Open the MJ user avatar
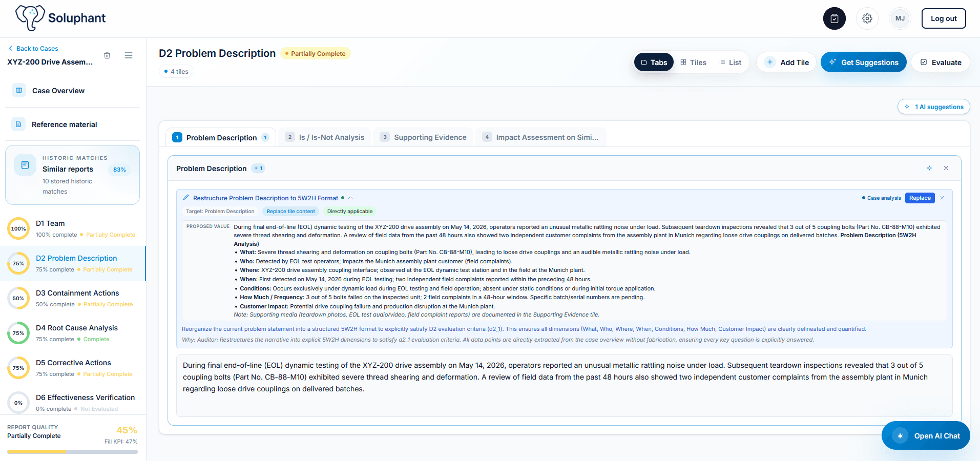The height and width of the screenshot is (461, 980). click(x=900, y=18)
